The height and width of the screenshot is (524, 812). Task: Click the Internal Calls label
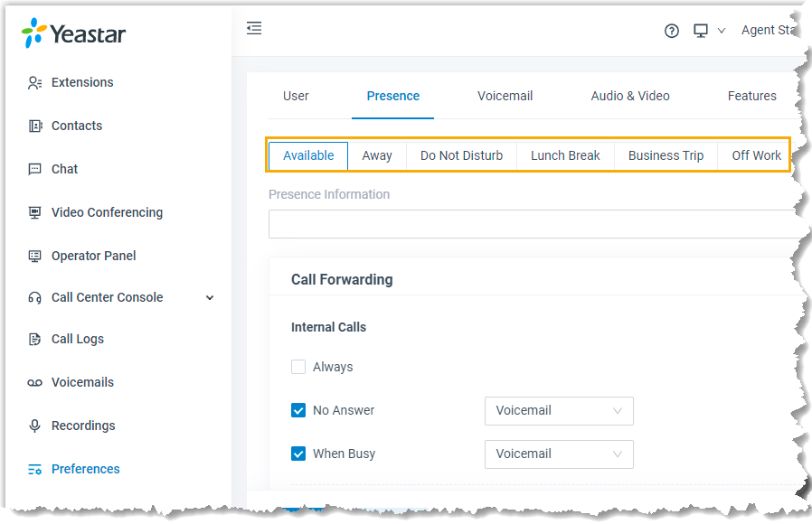click(328, 327)
